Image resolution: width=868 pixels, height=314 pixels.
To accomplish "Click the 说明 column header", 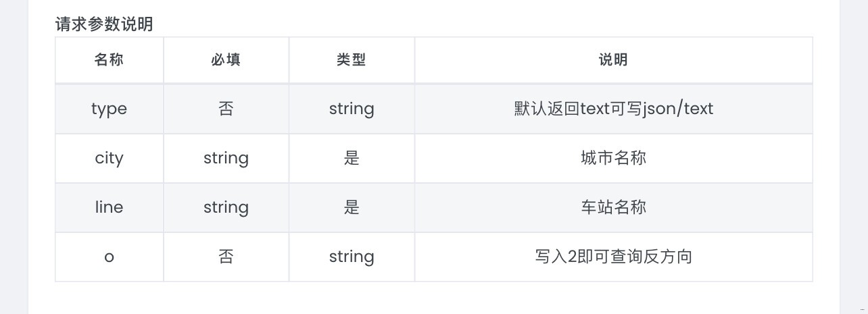I will click(x=613, y=60).
